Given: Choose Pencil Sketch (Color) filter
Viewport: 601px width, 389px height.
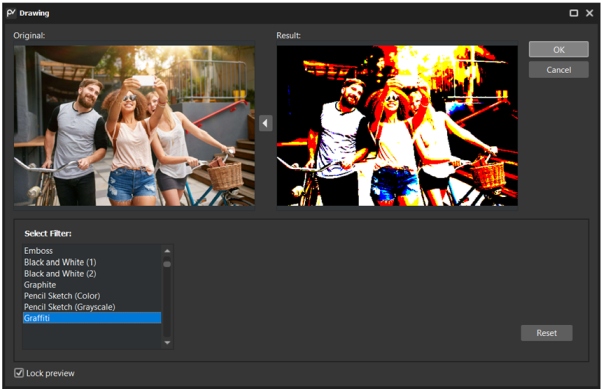Looking at the screenshot, I should 92,296.
